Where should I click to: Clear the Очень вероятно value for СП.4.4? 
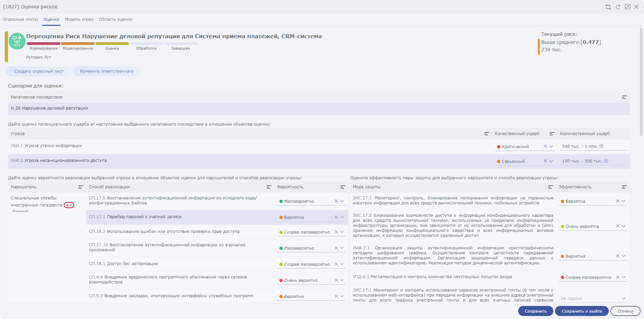click(336, 280)
